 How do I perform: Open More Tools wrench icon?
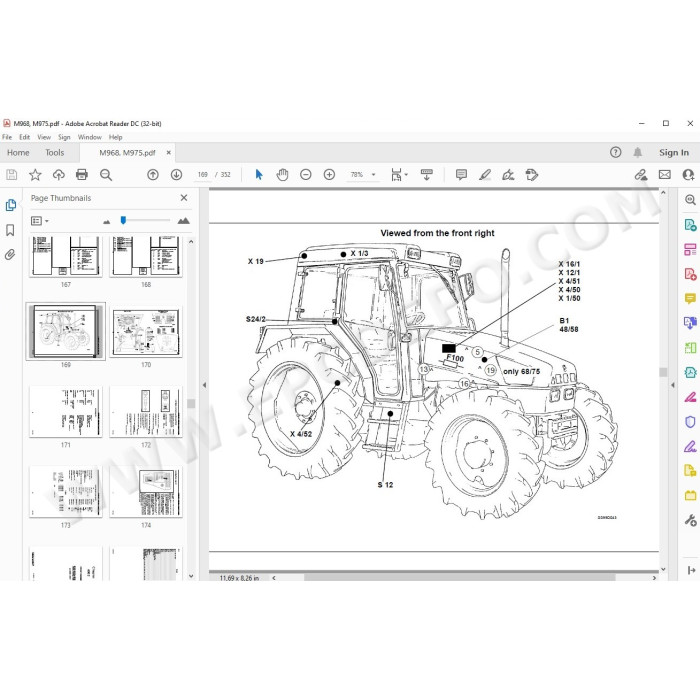point(690,520)
